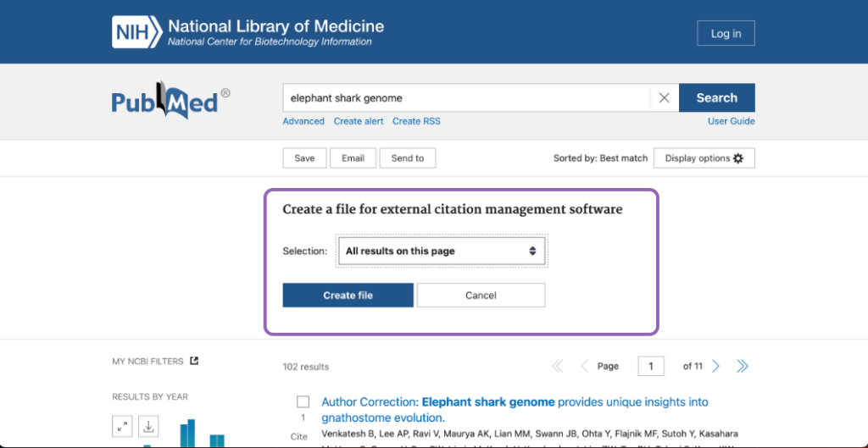This screenshot has width=868, height=448.
Task: Open the Selection dropdown menu
Action: (441, 251)
